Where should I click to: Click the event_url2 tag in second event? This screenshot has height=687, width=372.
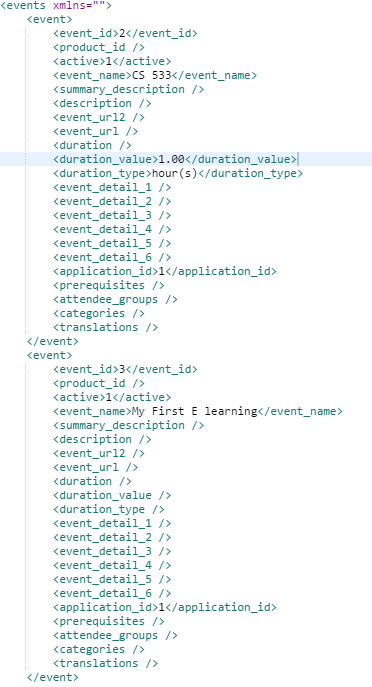[99, 453]
